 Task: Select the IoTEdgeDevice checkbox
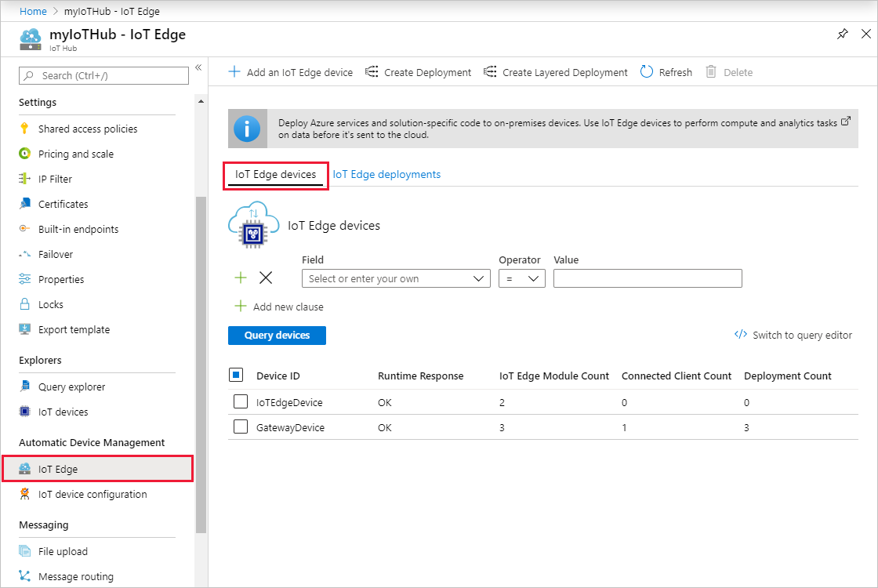click(241, 402)
